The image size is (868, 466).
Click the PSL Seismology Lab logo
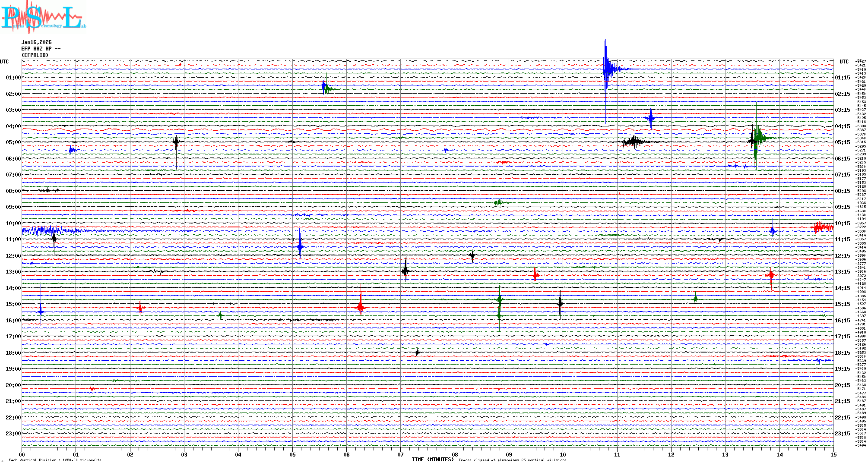click(x=42, y=17)
